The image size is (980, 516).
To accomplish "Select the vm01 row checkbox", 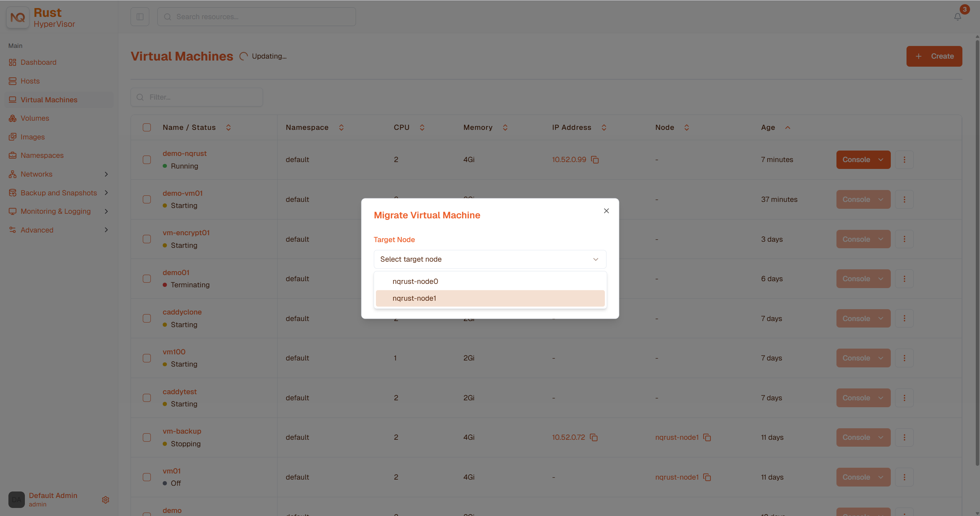I will pos(147,477).
